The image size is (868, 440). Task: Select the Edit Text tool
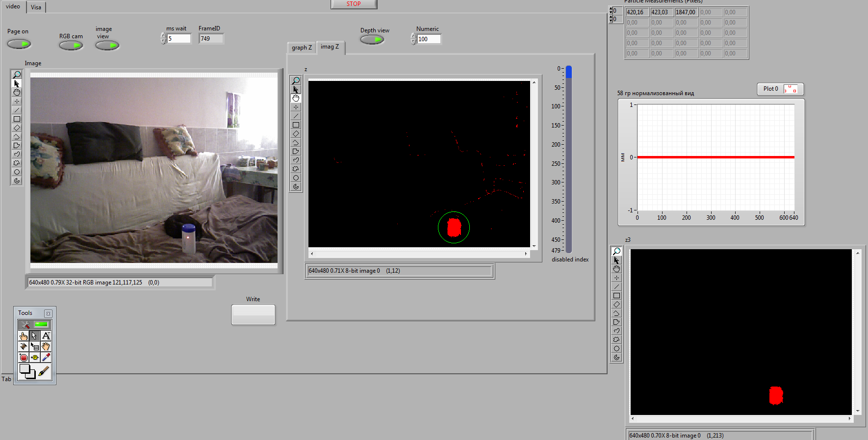tap(46, 336)
